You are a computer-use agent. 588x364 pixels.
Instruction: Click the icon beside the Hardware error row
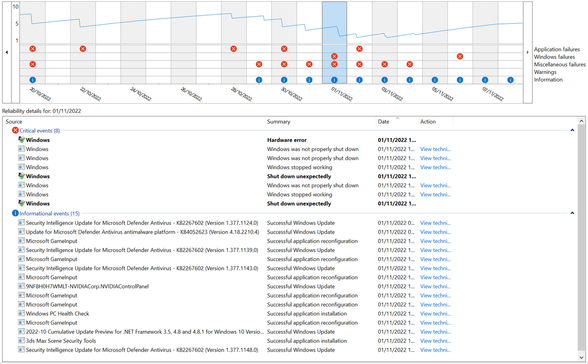click(x=21, y=140)
